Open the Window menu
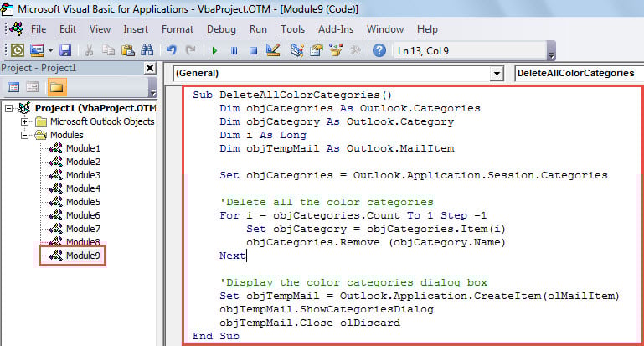Viewport: 644px width, 346px height. coord(385,29)
